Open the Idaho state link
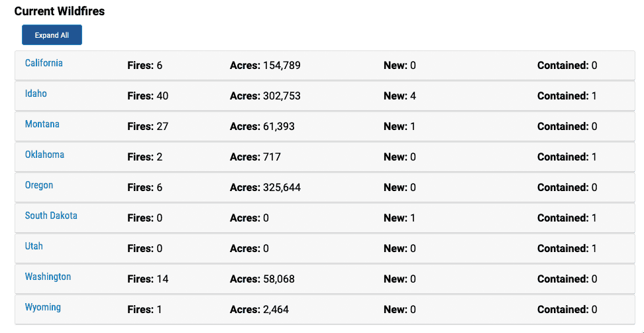 36,94
